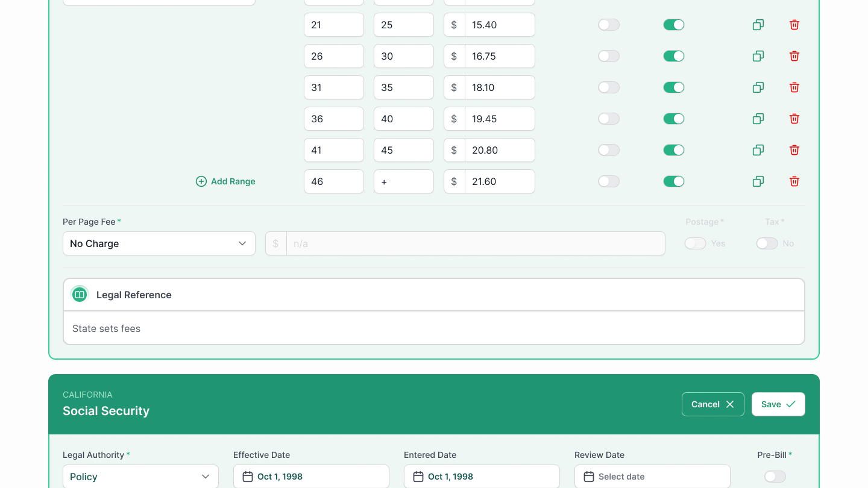Screen dimensions: 868x488
Task: Click the range start field showing 36
Action: click(334, 119)
